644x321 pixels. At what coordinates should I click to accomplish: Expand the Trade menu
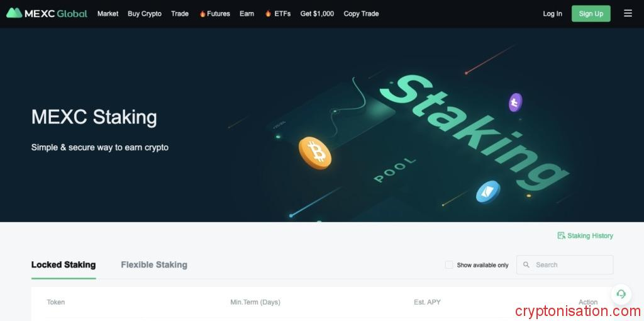pyautogui.click(x=180, y=14)
